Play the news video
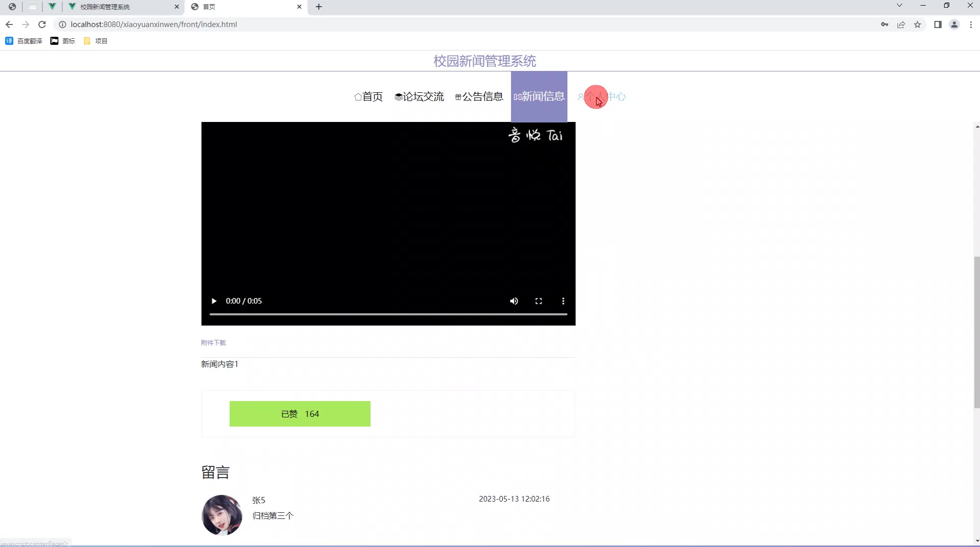 point(214,301)
